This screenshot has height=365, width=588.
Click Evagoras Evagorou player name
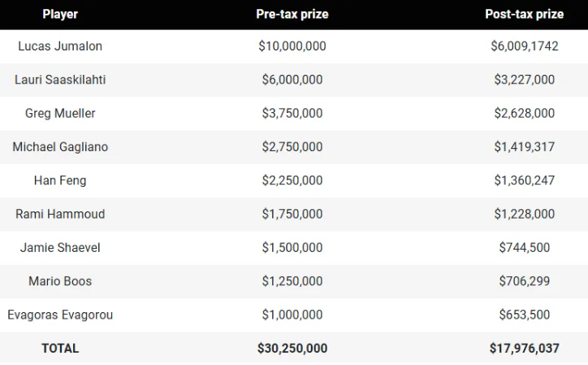[x=60, y=315]
